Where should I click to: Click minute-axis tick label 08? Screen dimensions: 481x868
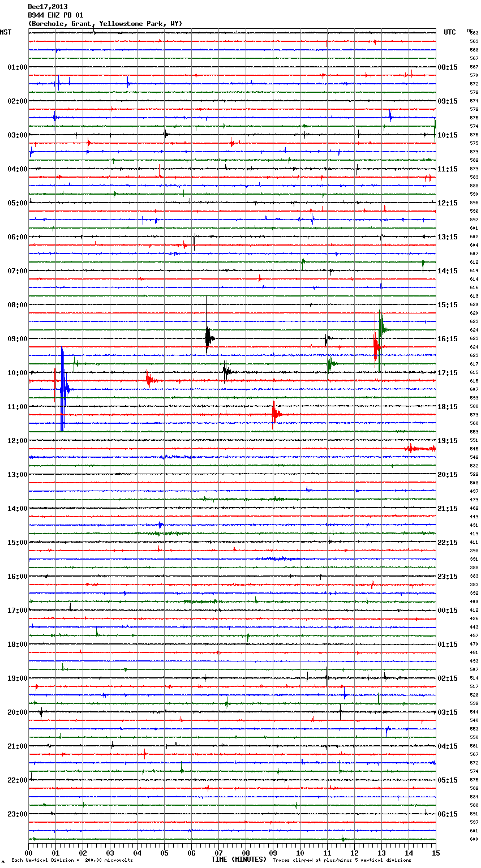point(246,853)
